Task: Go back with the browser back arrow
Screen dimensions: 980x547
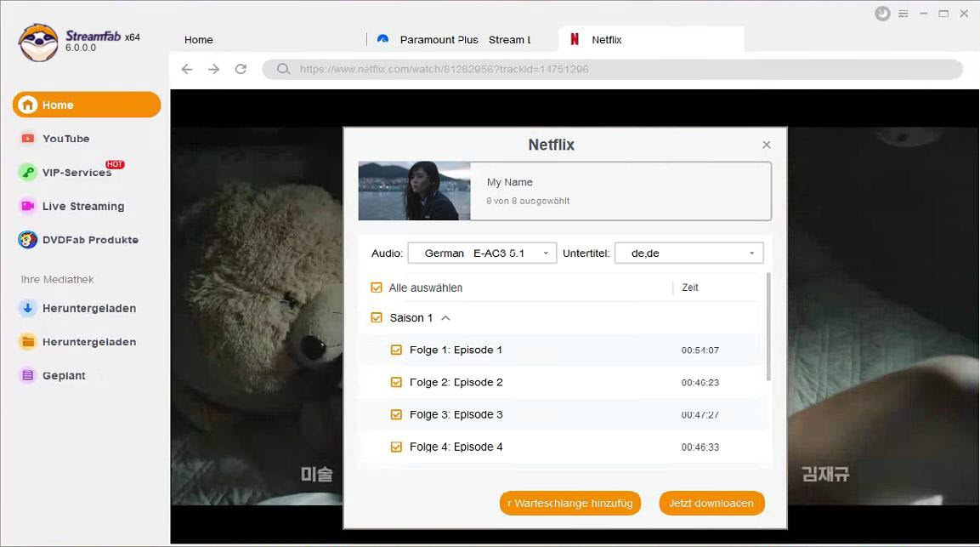Action: pos(187,69)
